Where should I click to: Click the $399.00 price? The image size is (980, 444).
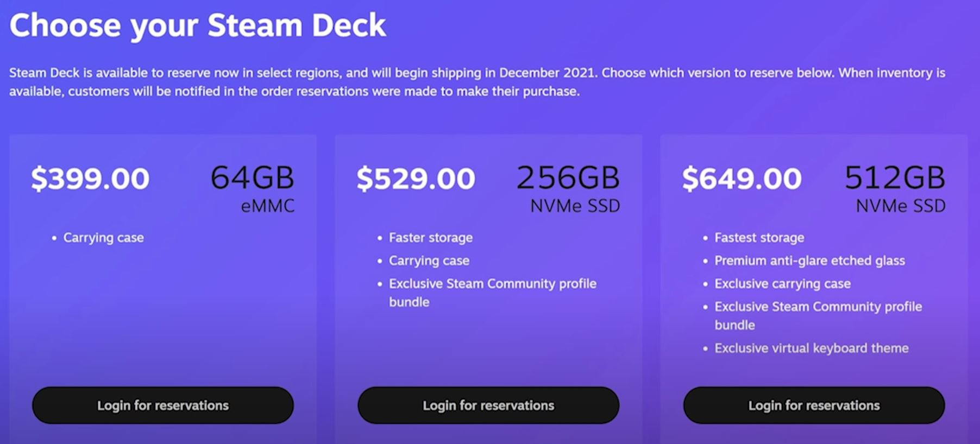90,179
